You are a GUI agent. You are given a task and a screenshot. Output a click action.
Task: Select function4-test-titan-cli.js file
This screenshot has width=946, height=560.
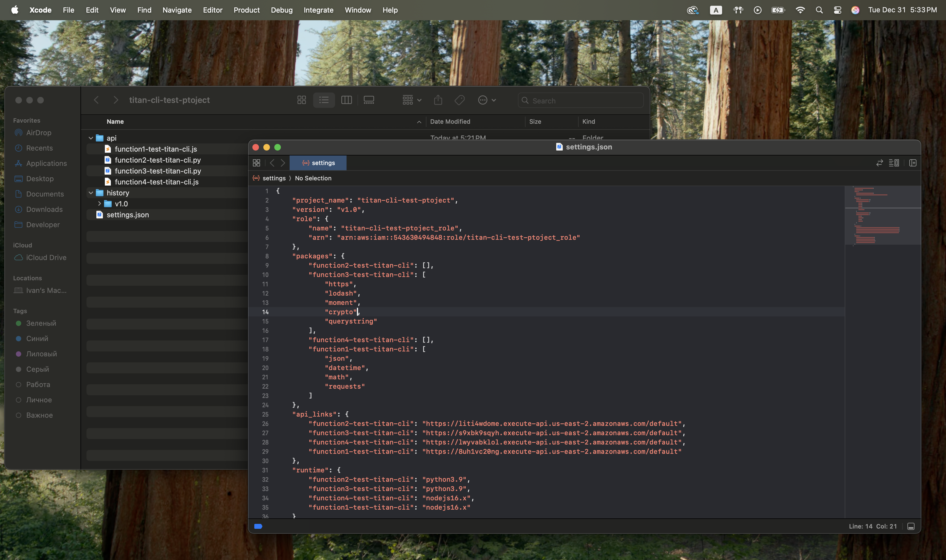156,182
